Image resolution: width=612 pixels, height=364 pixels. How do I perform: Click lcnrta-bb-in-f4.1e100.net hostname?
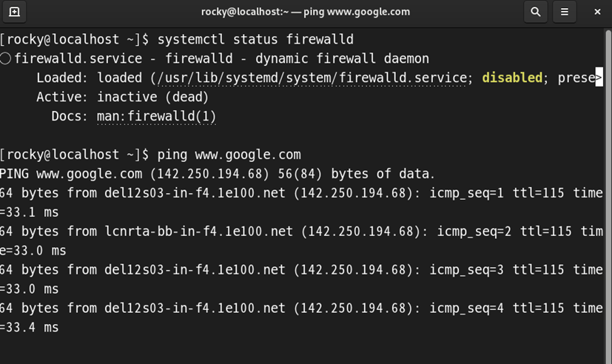pyautogui.click(x=198, y=232)
